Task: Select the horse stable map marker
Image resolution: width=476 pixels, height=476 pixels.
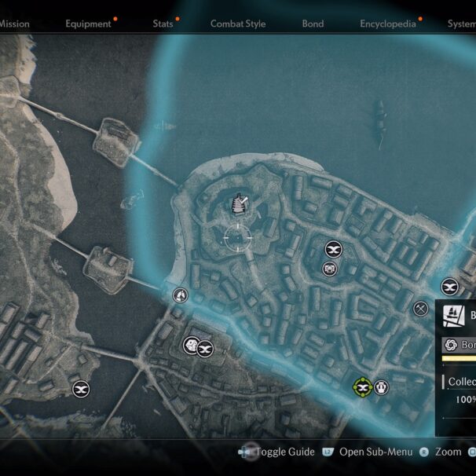Action: [180, 295]
